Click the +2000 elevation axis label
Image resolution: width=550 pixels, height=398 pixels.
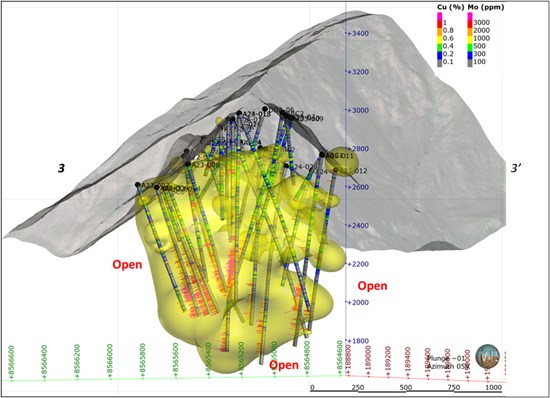tap(357, 302)
